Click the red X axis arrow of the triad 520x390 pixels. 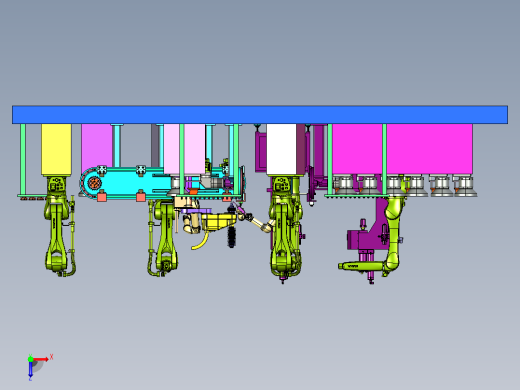41,359
